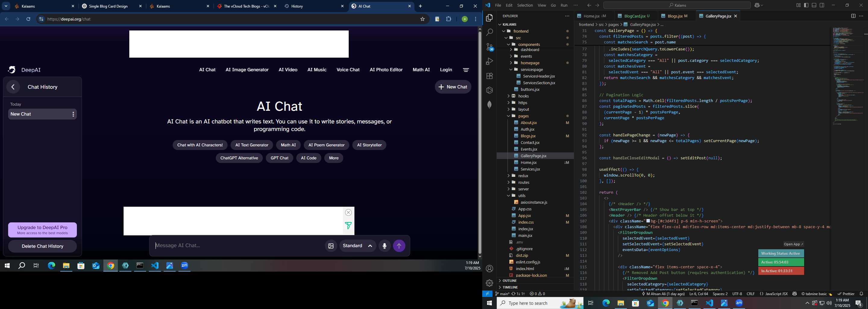868x309 pixels.
Task: Expand the TIMELINE section in Explorer
Action: click(x=535, y=287)
